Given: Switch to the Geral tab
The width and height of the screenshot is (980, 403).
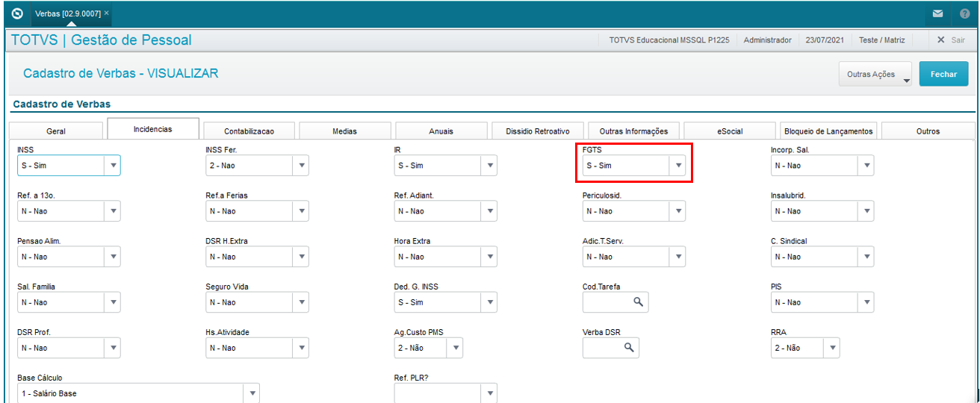Looking at the screenshot, I should [x=56, y=131].
